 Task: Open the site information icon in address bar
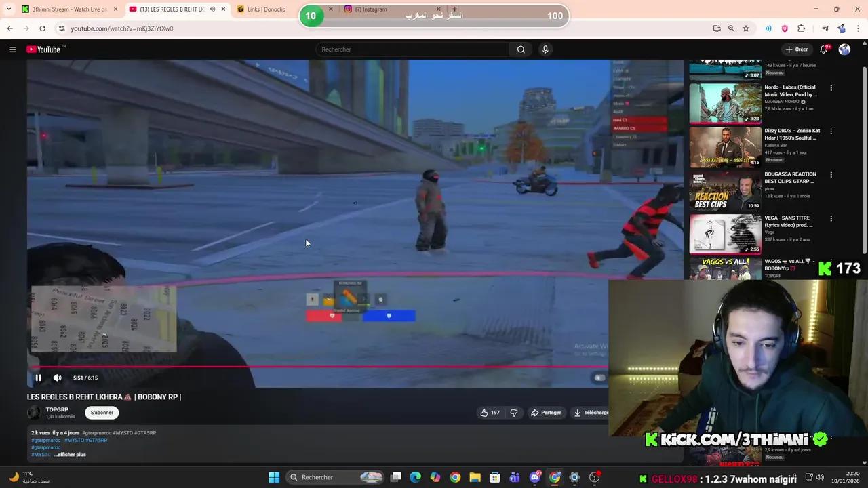click(62, 28)
